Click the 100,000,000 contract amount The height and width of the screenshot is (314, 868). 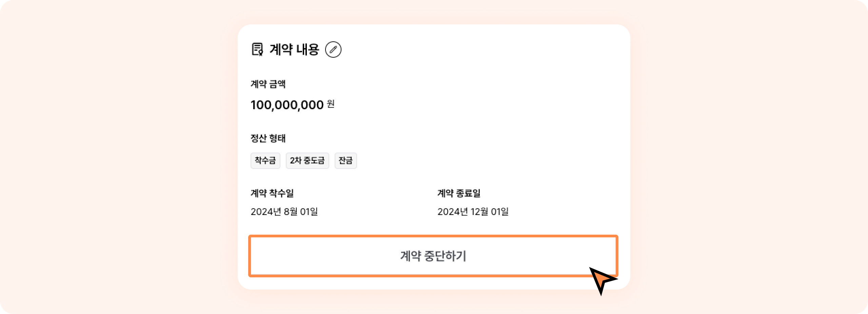pos(287,105)
